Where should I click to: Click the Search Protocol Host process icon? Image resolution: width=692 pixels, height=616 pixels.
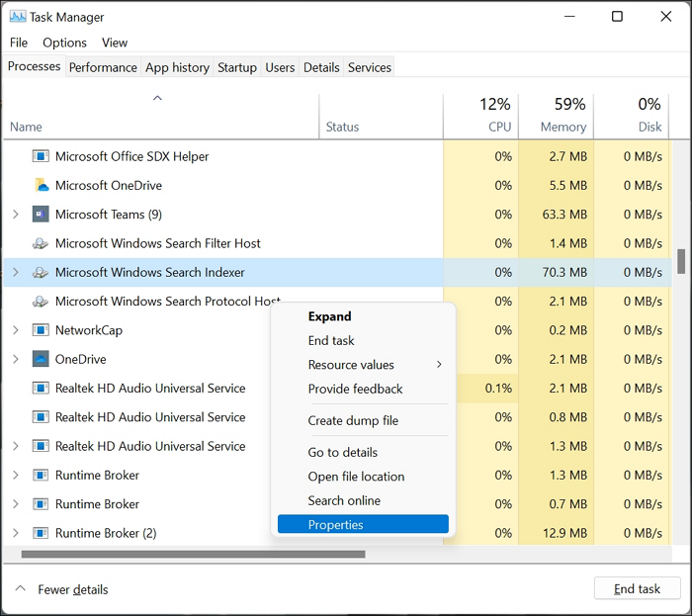(41, 302)
